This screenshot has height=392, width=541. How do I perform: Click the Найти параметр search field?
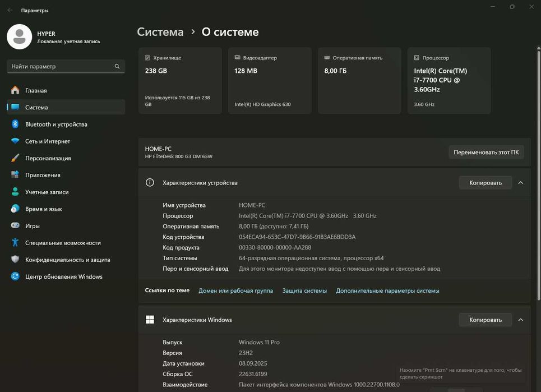click(x=66, y=66)
